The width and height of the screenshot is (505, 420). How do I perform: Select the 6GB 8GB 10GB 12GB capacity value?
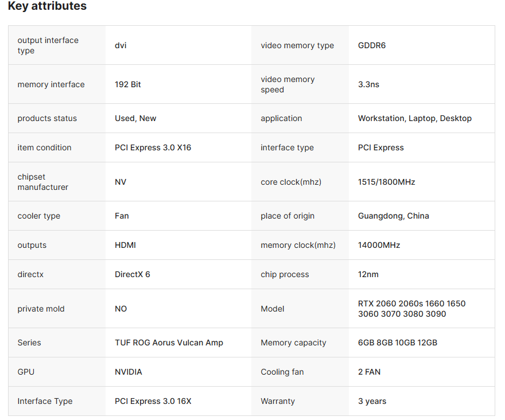click(x=398, y=343)
